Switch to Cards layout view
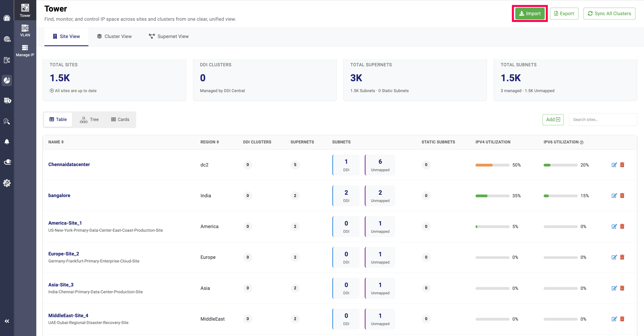 pos(120,120)
